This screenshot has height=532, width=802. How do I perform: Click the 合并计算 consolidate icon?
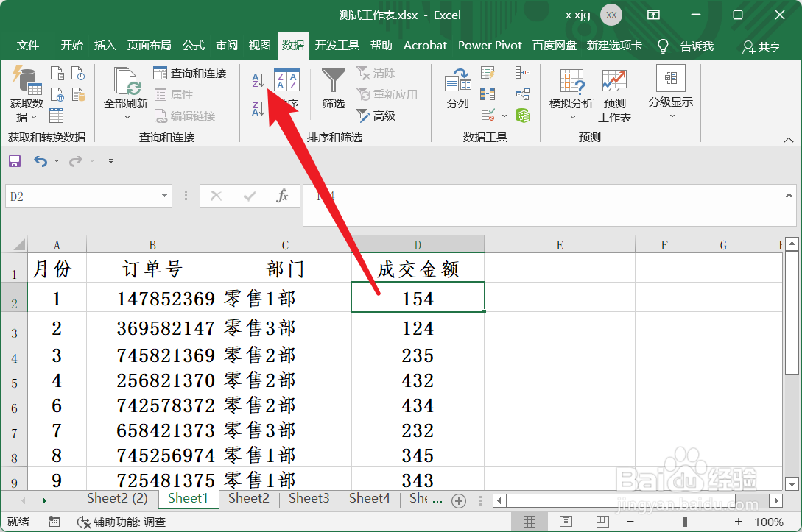click(524, 71)
